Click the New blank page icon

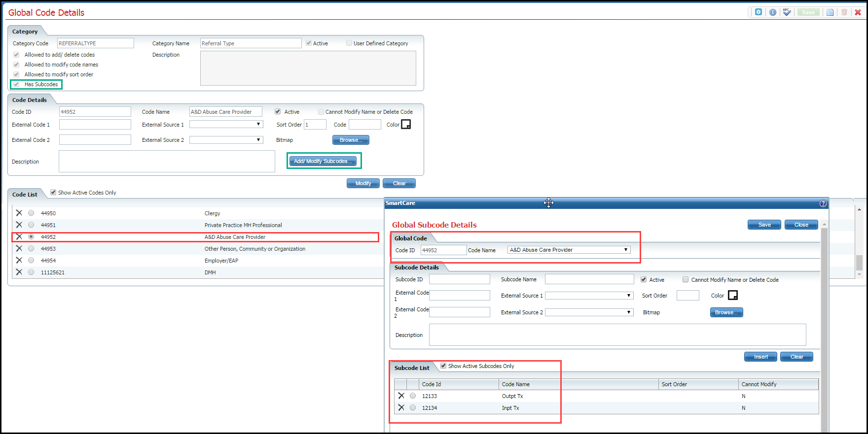830,12
